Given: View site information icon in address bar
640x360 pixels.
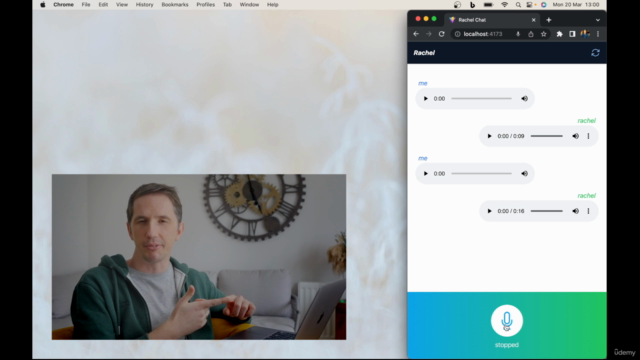Looking at the screenshot, I should tap(457, 34).
